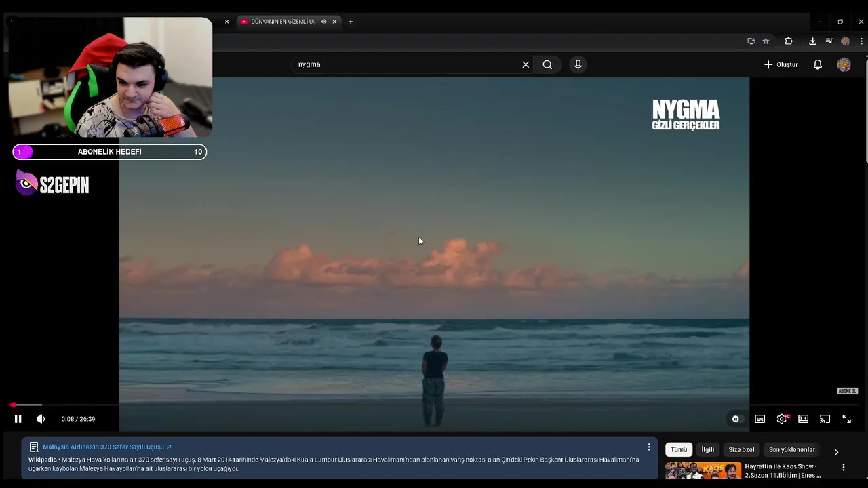Switch to theater mode icon
The image size is (868, 488).
804,419
